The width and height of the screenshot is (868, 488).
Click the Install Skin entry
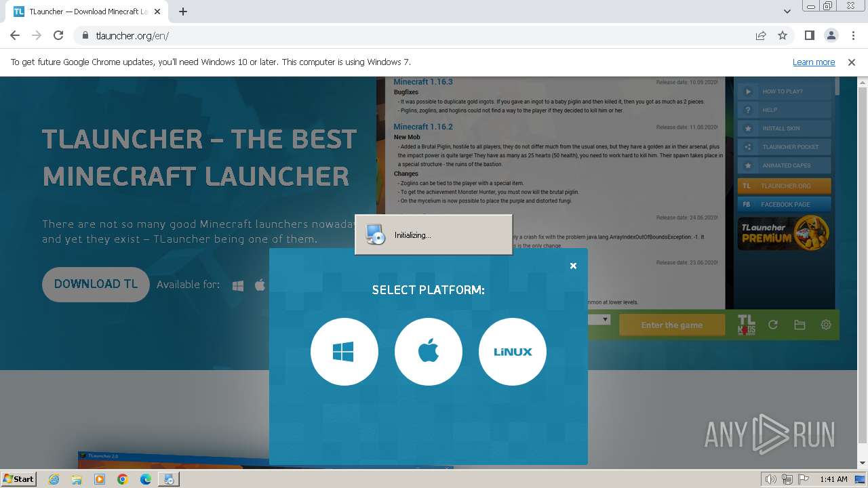(784, 128)
